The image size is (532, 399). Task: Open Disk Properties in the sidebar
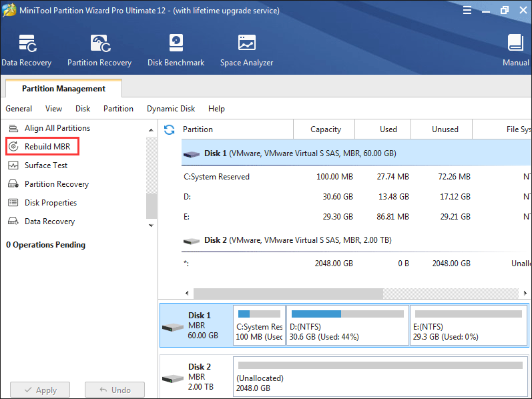50,203
